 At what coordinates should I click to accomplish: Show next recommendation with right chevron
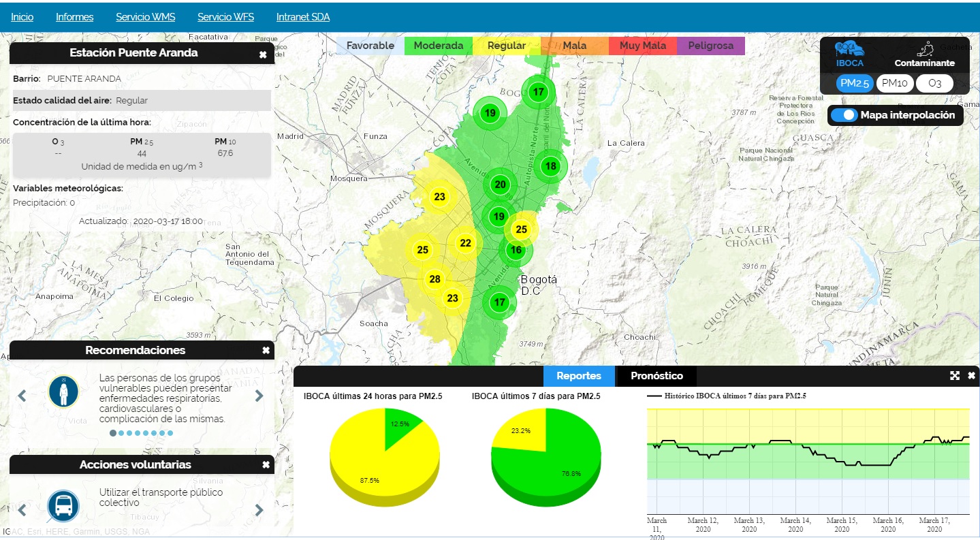pos(259,396)
